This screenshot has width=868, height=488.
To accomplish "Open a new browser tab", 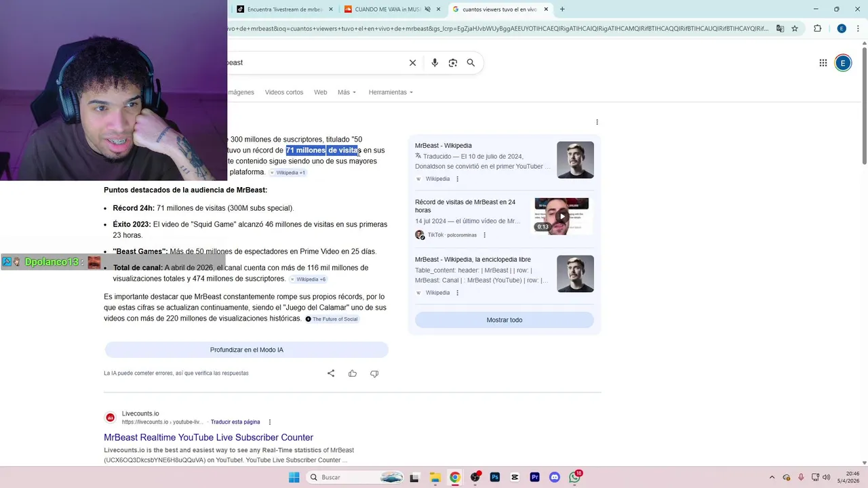I will (562, 9).
